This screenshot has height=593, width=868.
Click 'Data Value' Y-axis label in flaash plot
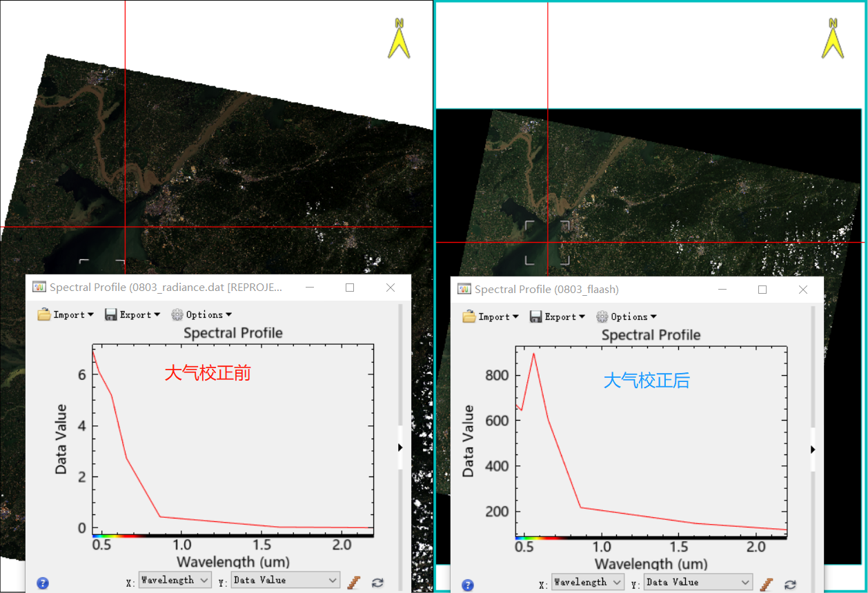coord(468,442)
